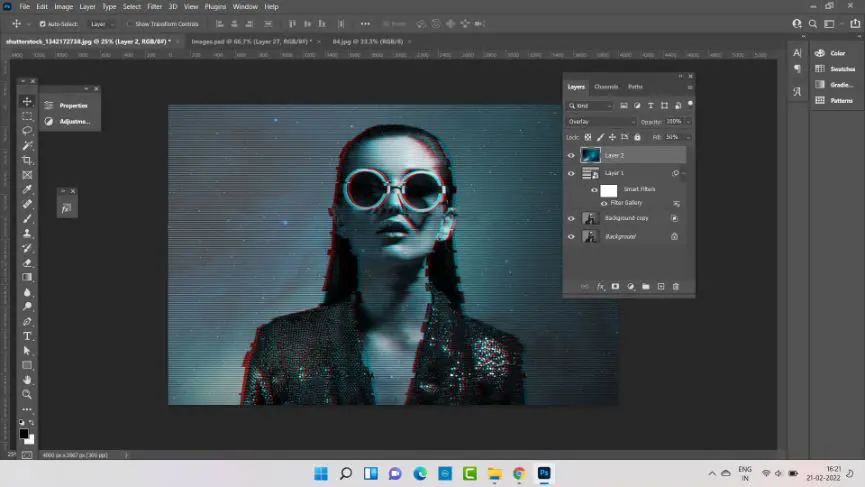Open the Opacity value dropdown
Viewport: 865px width, 487px height.
click(x=688, y=121)
